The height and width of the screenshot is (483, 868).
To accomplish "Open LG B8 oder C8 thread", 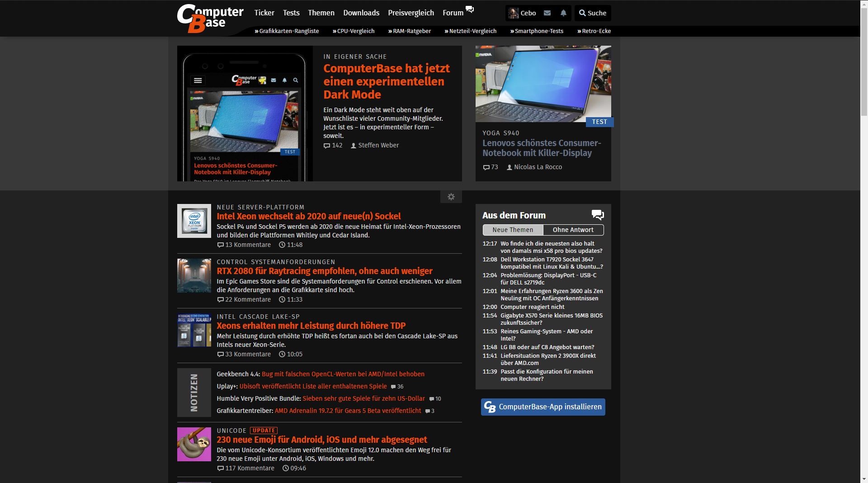I will point(547,347).
